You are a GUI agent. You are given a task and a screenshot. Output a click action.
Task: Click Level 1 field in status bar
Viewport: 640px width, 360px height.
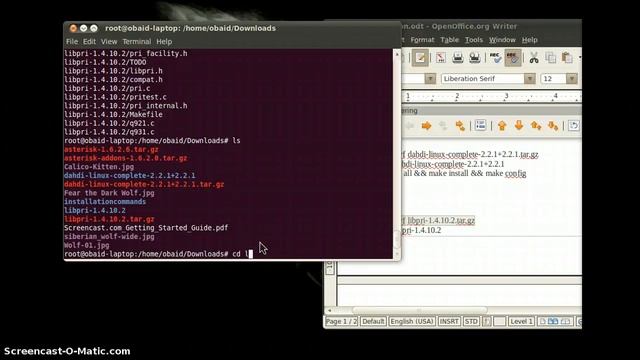pyautogui.click(x=521, y=322)
